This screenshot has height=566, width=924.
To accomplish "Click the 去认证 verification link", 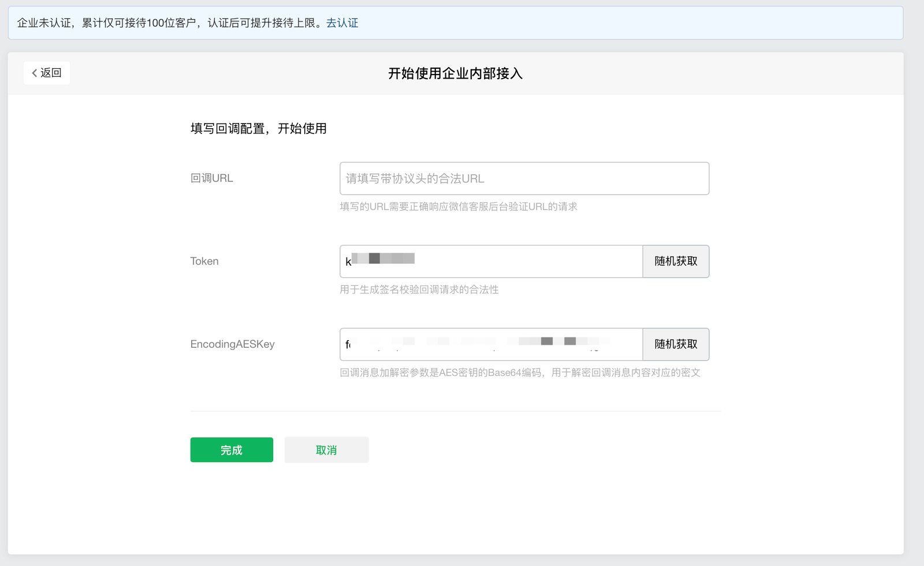I will point(342,23).
